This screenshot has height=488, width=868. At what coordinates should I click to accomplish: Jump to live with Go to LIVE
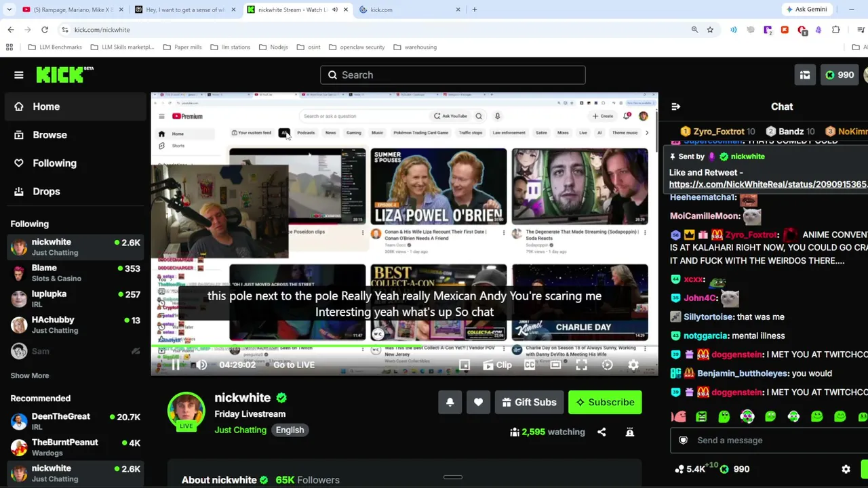tap(294, 365)
